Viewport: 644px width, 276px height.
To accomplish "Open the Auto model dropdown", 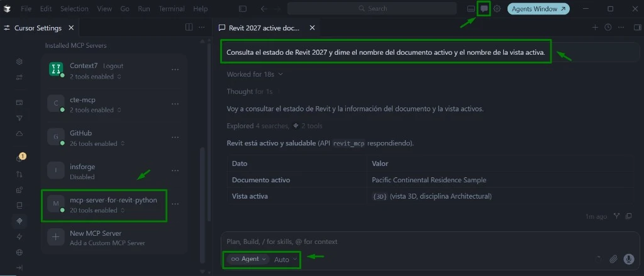I will pos(286,259).
